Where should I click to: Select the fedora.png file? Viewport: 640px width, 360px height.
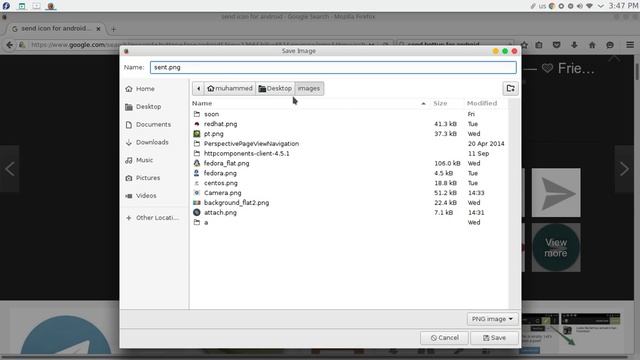[350, 173]
